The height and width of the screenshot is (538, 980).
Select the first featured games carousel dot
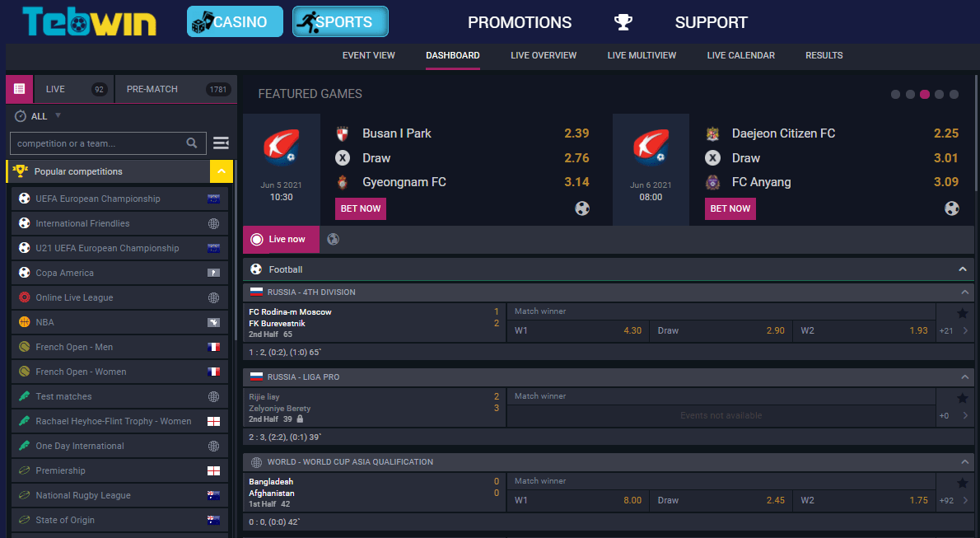point(896,95)
